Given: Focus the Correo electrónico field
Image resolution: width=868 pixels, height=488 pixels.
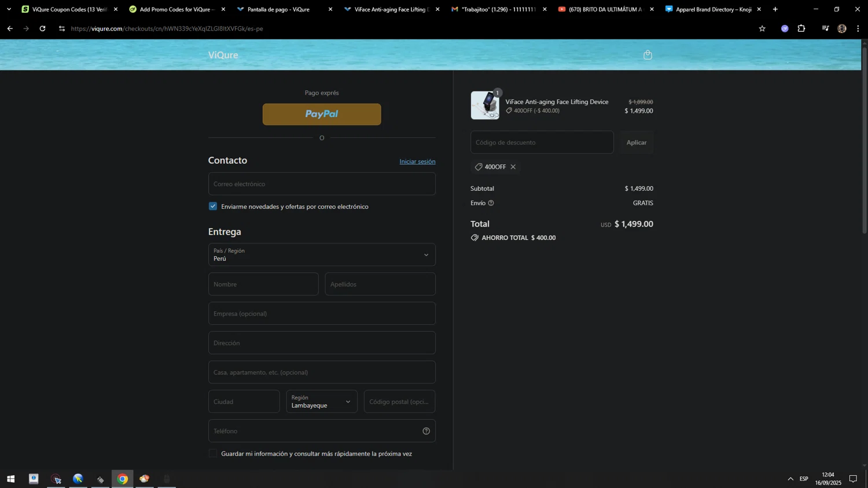Looking at the screenshot, I should pos(322,184).
